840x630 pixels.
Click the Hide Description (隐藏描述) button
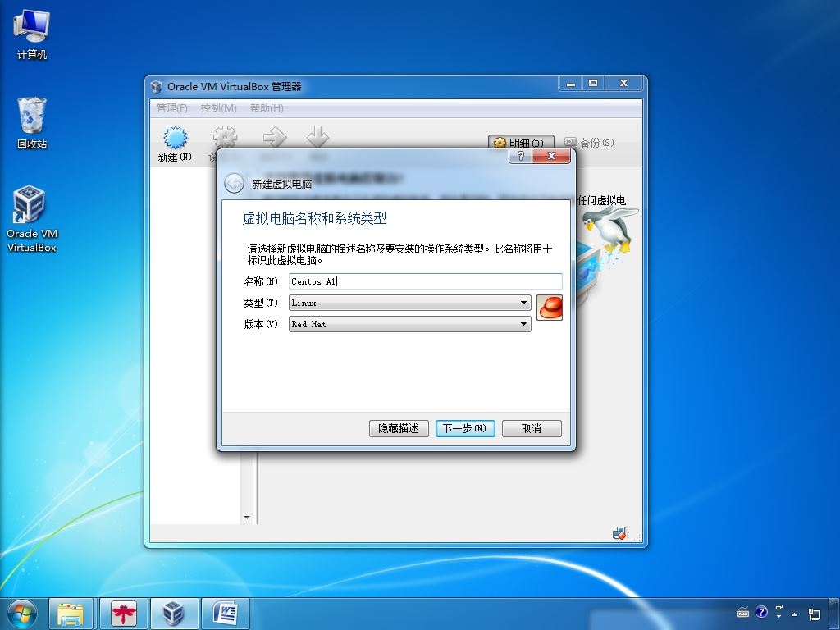tap(399, 428)
